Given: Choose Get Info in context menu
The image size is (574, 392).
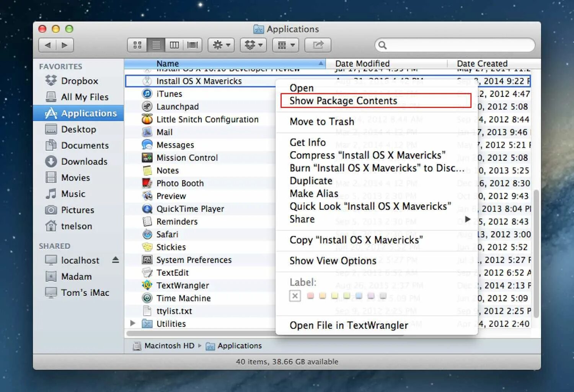Looking at the screenshot, I should click(x=377, y=142).
